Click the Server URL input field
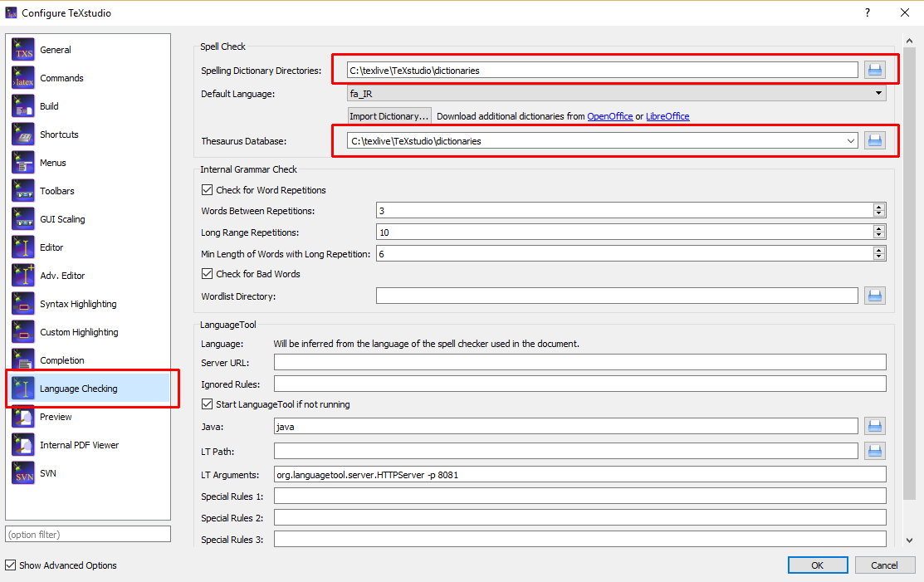 point(579,362)
